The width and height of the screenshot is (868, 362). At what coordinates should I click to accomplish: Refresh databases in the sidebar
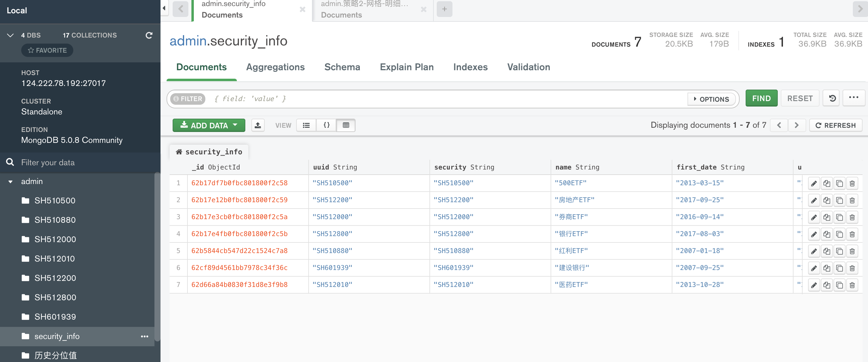click(x=149, y=35)
